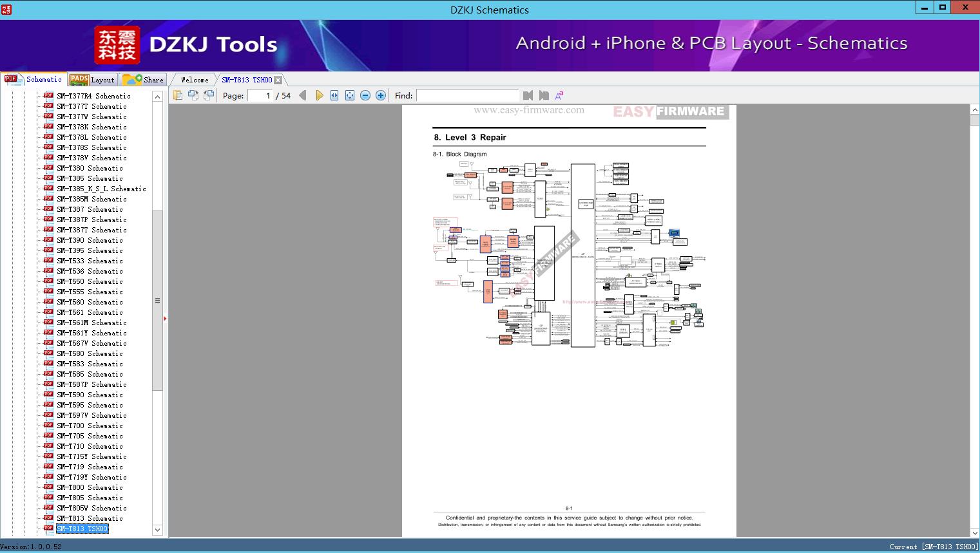Close the SM-T813 TSH00 document tab

[278, 80]
